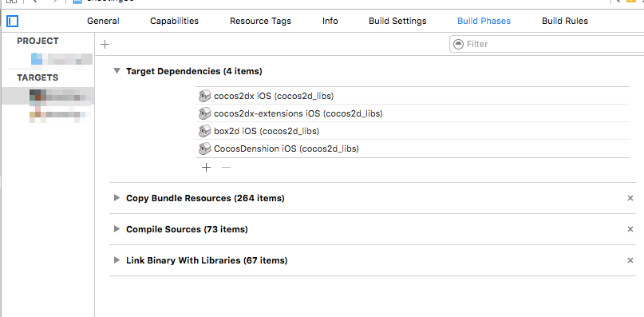Open the General tab
This screenshot has height=317, width=644.
[x=103, y=21]
